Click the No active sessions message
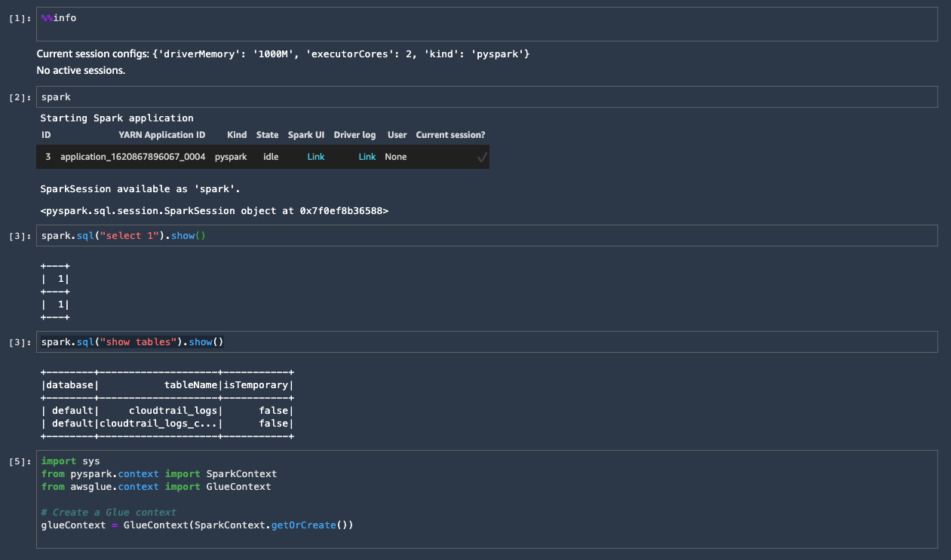Viewport: 951px width, 560px height. tap(83, 70)
